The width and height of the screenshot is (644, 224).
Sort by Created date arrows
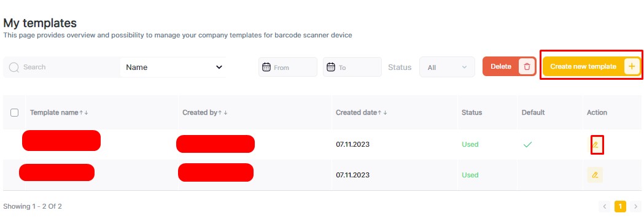coord(382,112)
